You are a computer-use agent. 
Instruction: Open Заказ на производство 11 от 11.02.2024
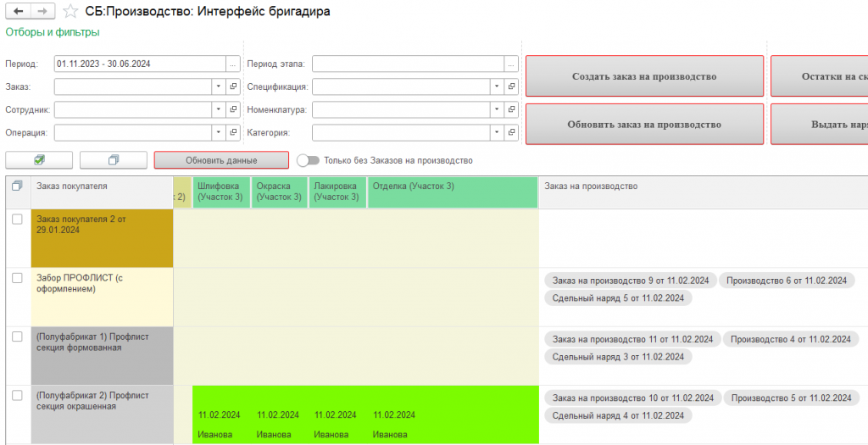click(x=633, y=339)
